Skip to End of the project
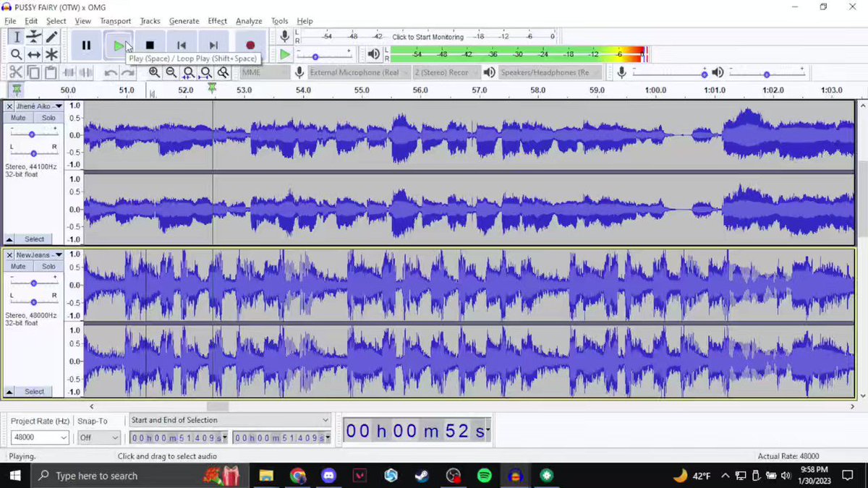The width and height of the screenshot is (868, 488). [x=213, y=46]
